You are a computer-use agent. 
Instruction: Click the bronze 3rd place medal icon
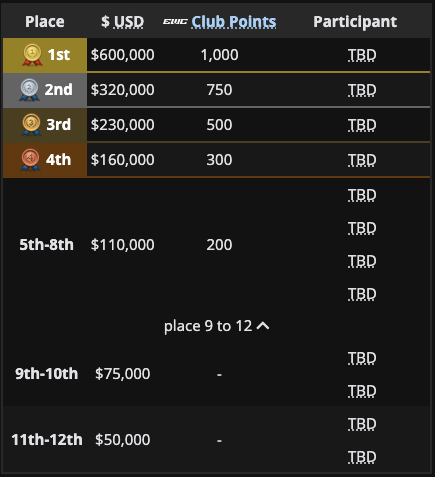pyautogui.click(x=31, y=125)
